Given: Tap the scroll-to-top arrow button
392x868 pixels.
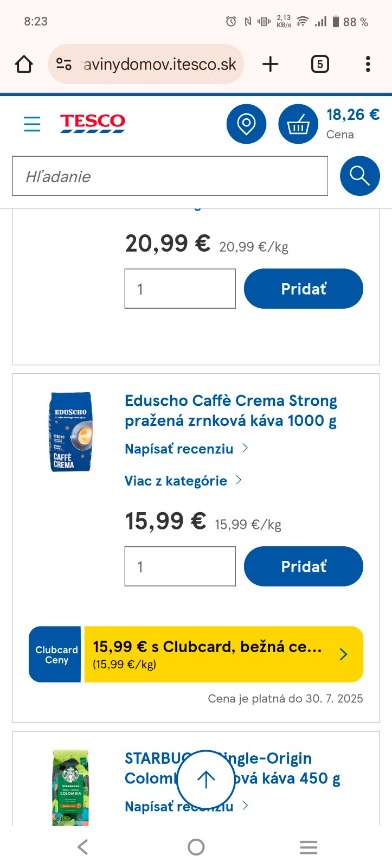Looking at the screenshot, I should pos(205,779).
